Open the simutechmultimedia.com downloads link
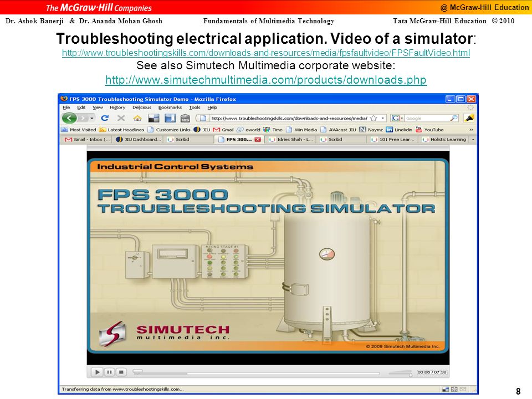 (265, 80)
